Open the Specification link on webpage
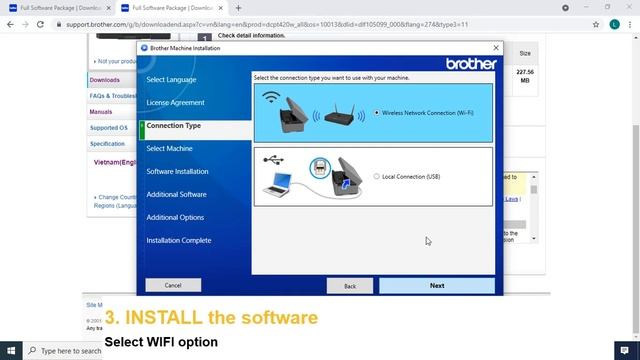Viewport: 640px width, 360px height. click(107, 144)
